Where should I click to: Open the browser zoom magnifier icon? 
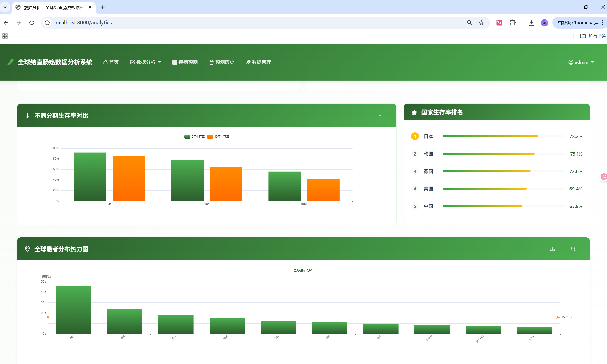[469, 23]
